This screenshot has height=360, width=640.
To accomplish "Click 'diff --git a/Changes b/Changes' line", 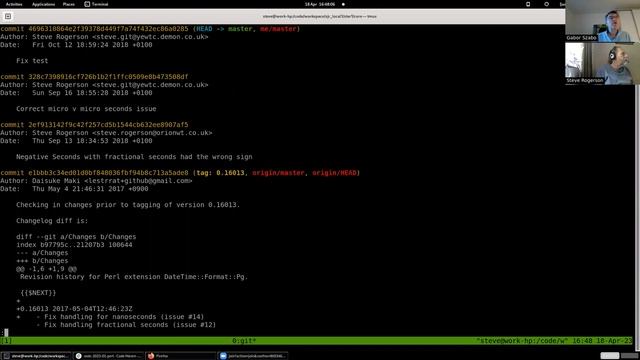I will point(76,237).
